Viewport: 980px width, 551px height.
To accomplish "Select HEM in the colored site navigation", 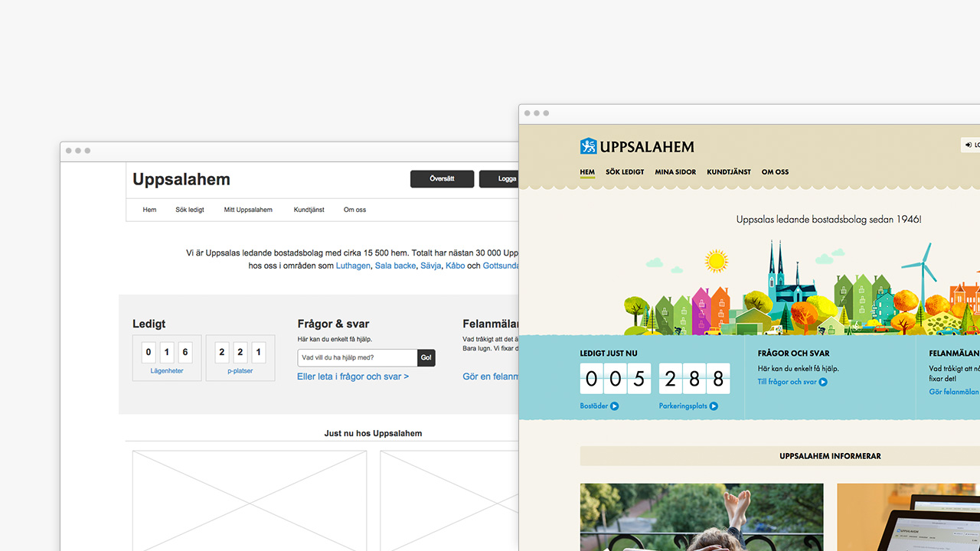I will coord(587,172).
